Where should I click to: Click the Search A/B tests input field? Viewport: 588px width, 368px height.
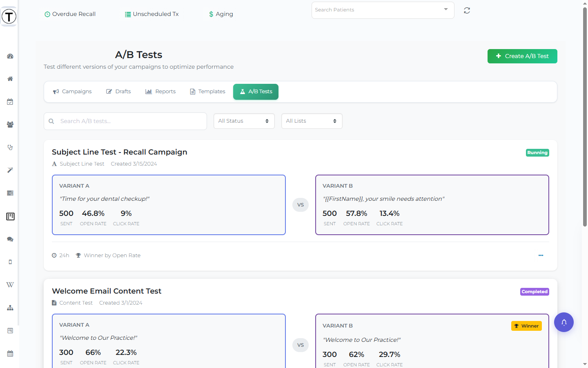coord(125,121)
